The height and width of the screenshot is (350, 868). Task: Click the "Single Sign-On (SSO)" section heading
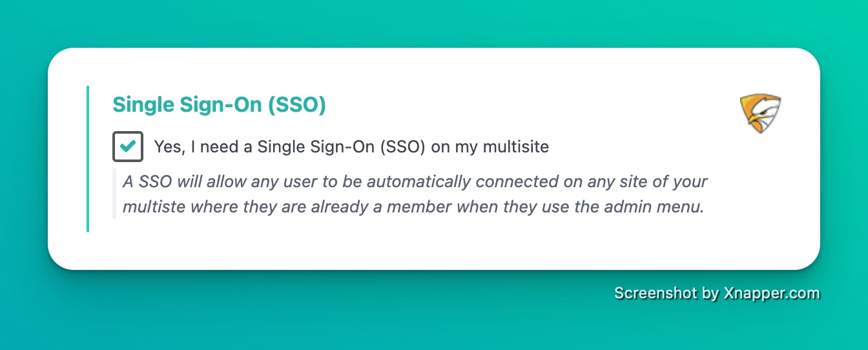[x=219, y=105]
